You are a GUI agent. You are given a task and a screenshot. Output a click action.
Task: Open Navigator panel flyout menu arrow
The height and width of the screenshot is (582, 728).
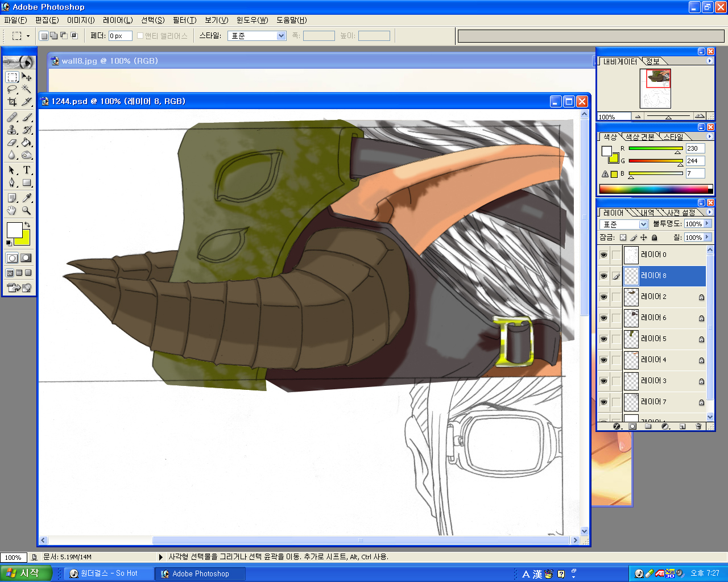click(x=709, y=61)
